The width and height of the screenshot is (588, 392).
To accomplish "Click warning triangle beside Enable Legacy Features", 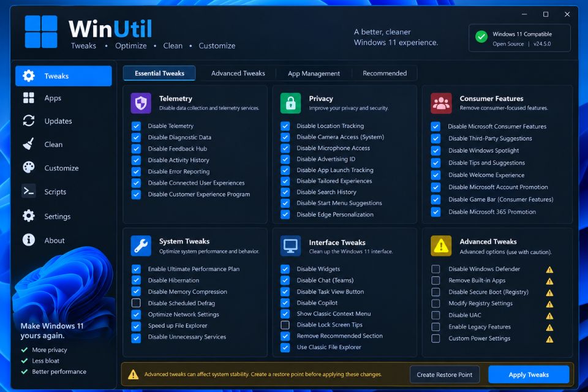I will point(549,328).
